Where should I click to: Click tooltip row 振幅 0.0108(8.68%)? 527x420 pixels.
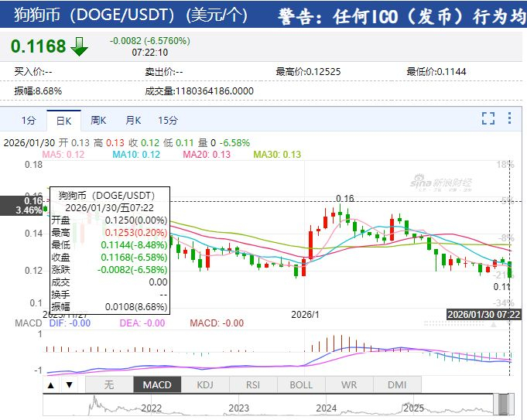tap(109, 307)
